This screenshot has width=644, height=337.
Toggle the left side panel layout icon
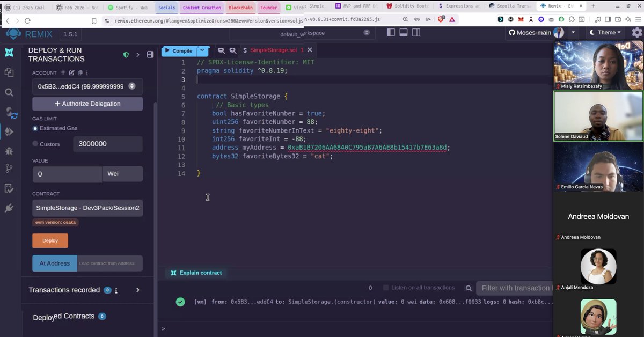click(x=391, y=33)
